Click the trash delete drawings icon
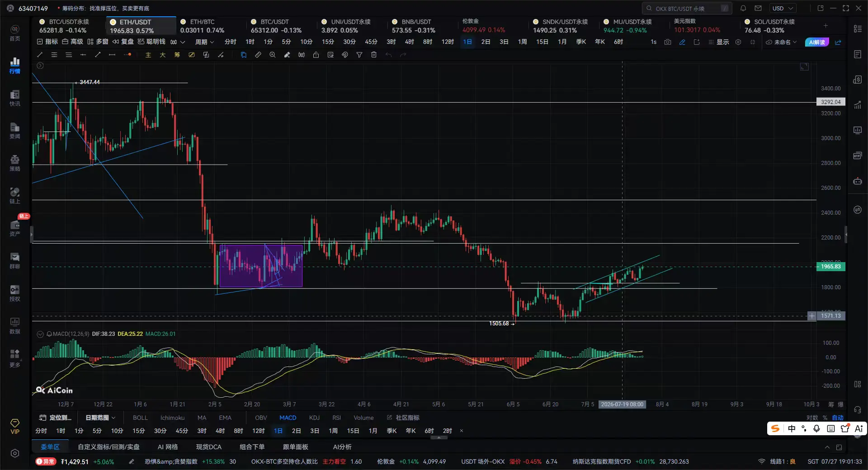Image resolution: width=868 pixels, height=470 pixels. [374, 55]
